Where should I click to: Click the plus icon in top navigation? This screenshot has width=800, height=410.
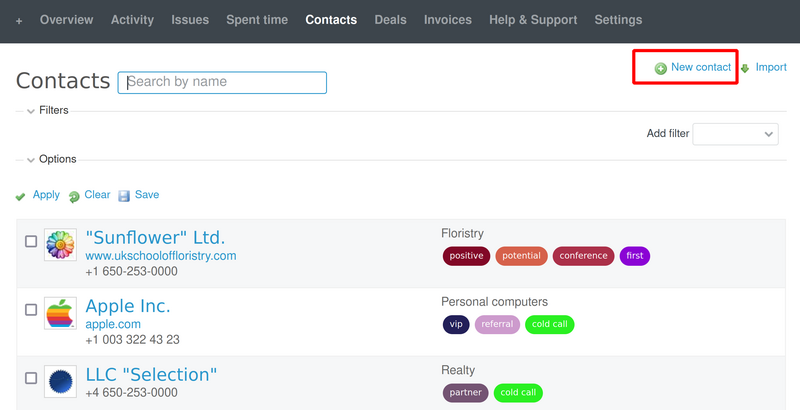pos(19,20)
